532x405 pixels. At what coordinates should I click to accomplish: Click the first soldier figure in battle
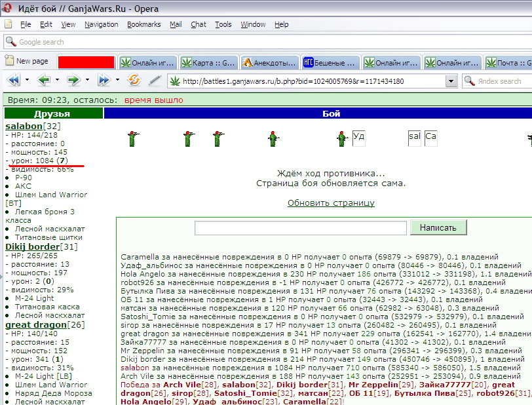(132, 138)
